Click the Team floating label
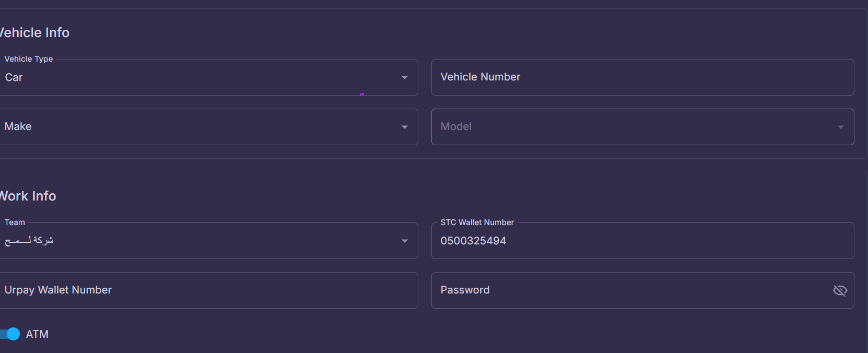The width and height of the screenshot is (868, 353). tap(15, 222)
